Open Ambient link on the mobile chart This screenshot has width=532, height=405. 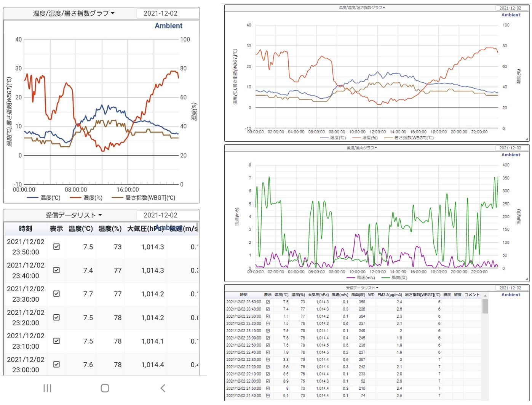point(168,26)
